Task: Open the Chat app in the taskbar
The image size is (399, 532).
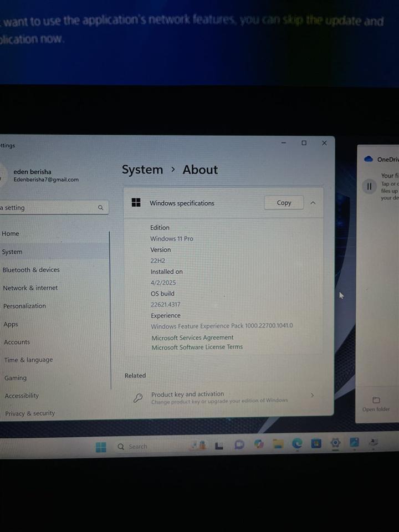Action: coord(239,444)
